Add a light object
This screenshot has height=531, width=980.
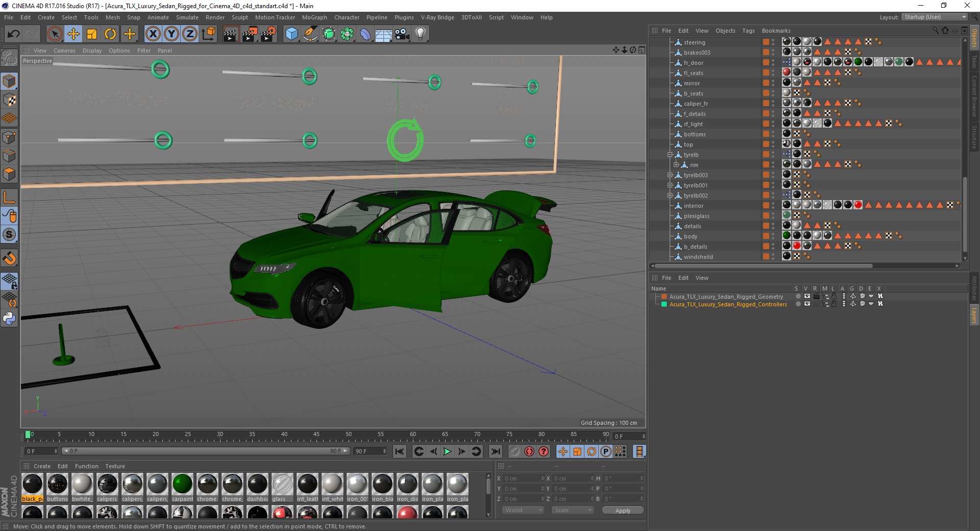click(x=421, y=34)
